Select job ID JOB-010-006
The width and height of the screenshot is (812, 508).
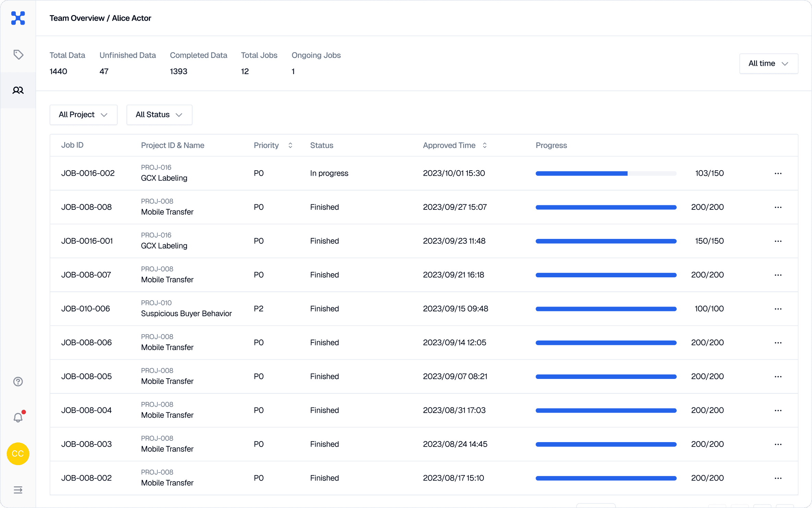pyautogui.click(x=85, y=309)
